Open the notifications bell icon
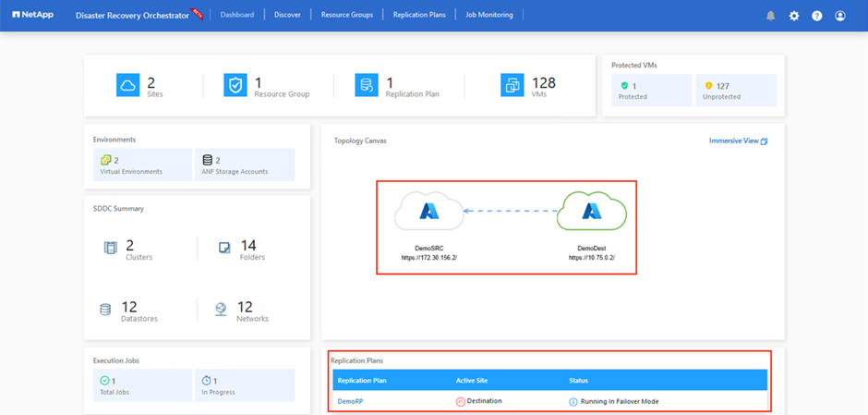This screenshot has height=415, width=868. tap(770, 16)
